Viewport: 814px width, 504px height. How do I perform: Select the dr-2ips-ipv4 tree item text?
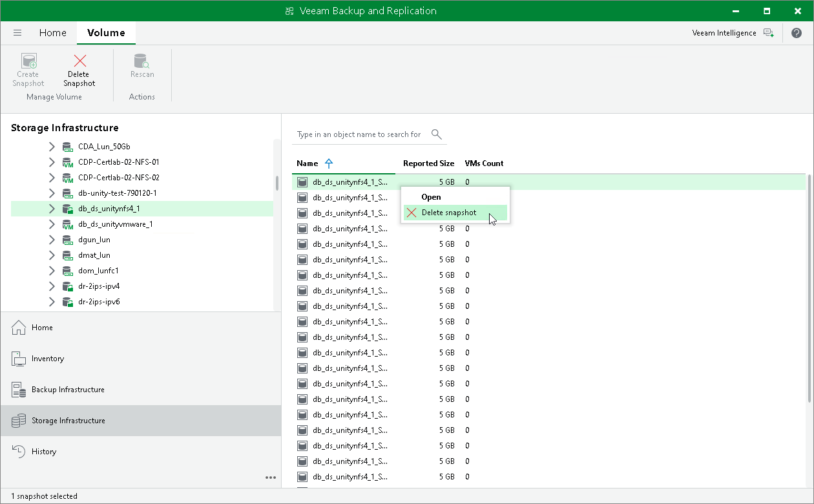coord(98,286)
